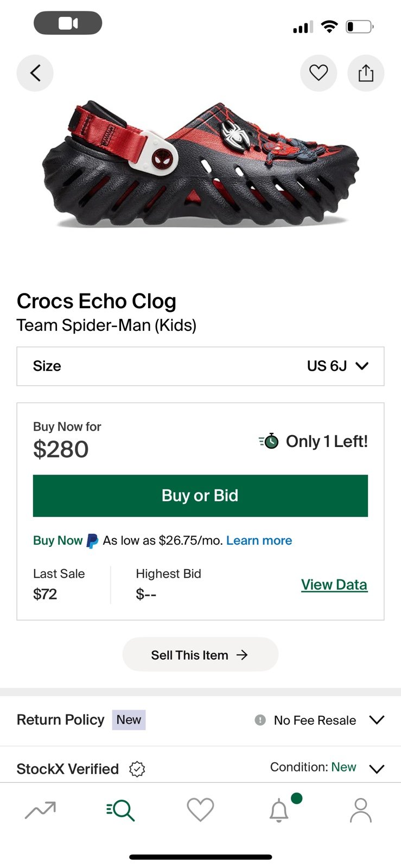The width and height of the screenshot is (401, 868).
Task: Expand the StockX Verified condition chevron
Action: 377,769
